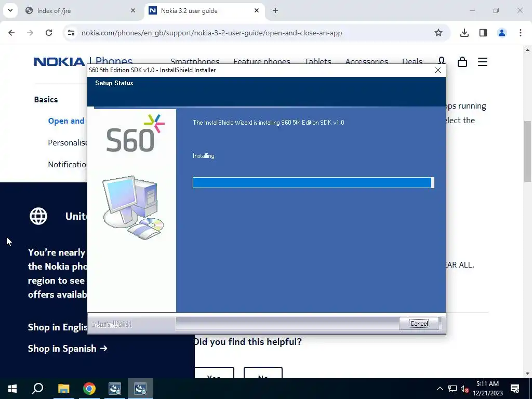This screenshot has height=399, width=532.
Task: Open the Notifications sidebar link
Action: [x=68, y=164]
